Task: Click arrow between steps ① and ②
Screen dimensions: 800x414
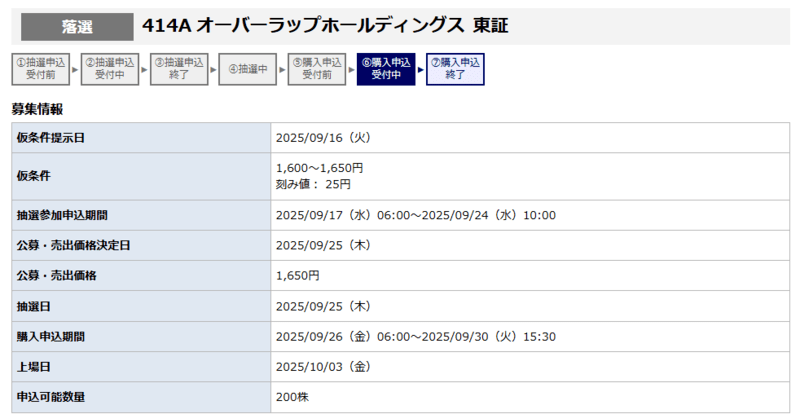Action: (73, 69)
